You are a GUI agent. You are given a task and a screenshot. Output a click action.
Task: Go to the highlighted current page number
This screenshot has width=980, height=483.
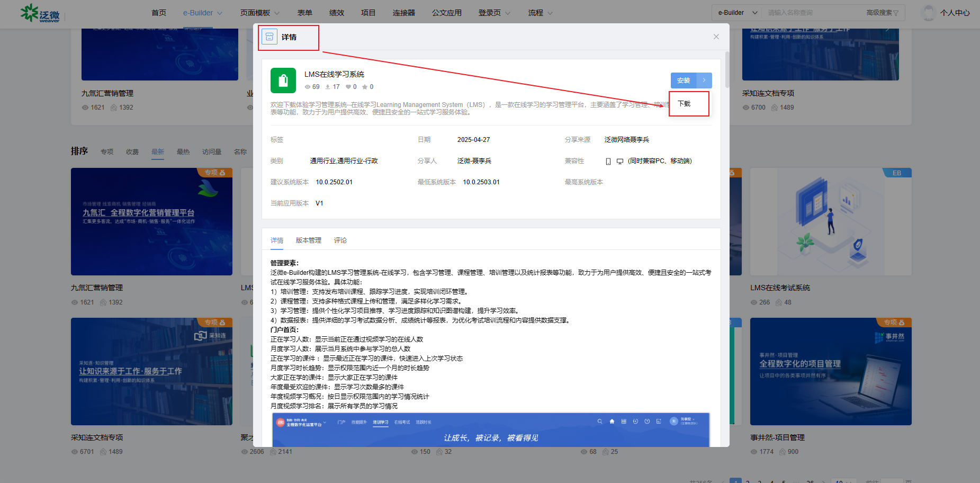(x=735, y=481)
